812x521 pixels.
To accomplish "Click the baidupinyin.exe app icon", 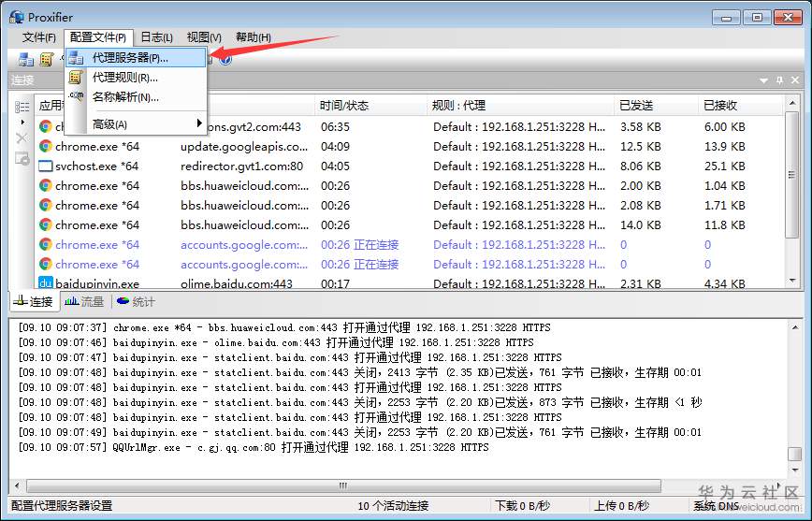I will 46,282.
